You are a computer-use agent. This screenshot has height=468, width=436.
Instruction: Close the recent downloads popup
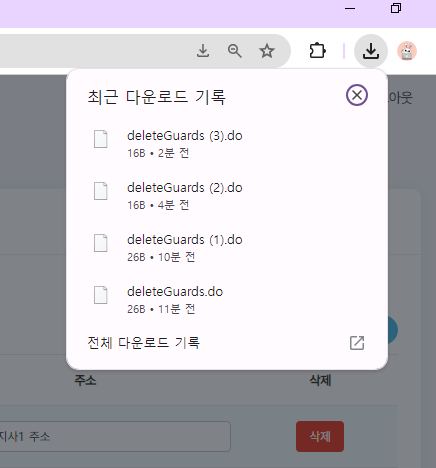pyautogui.click(x=357, y=95)
